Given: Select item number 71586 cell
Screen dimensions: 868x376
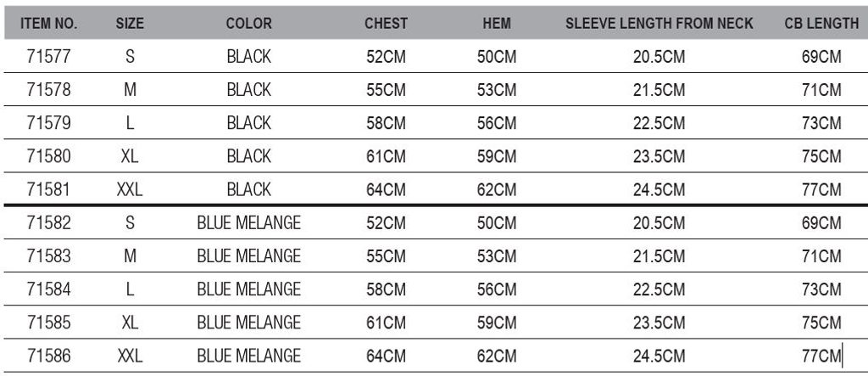Looking at the screenshot, I should (48, 356).
